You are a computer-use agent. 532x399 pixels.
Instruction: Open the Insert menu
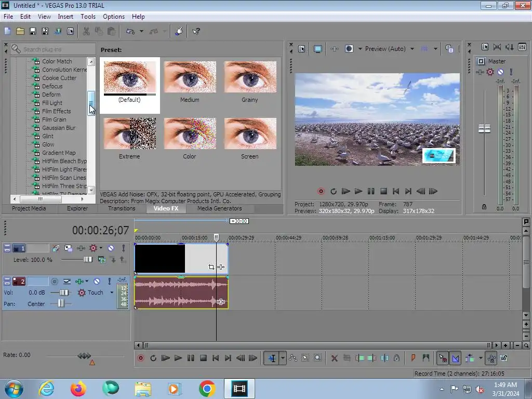(65, 16)
